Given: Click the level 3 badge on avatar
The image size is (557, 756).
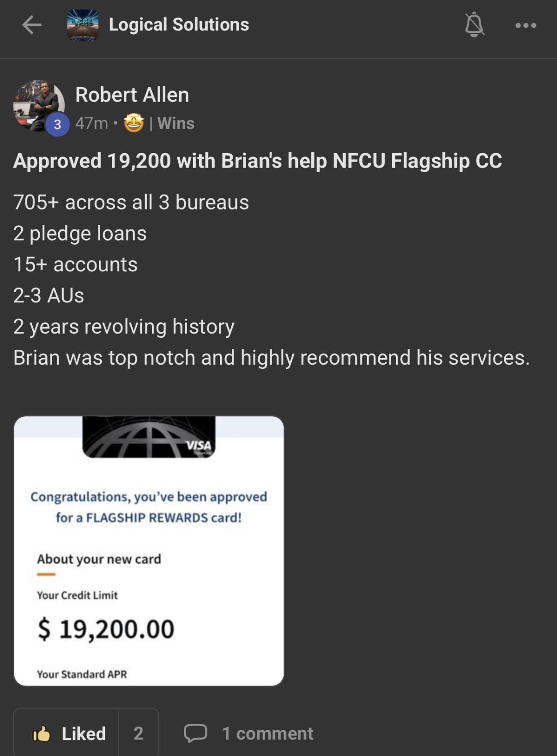Looking at the screenshot, I should pyautogui.click(x=57, y=125).
